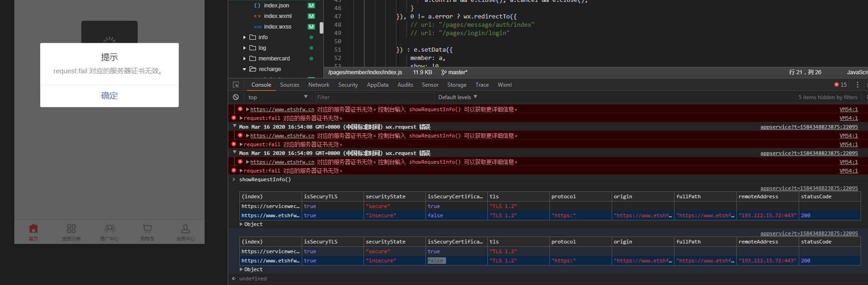868x285 pixels.
Task: Open the Wxml tab
Action: tap(504, 85)
